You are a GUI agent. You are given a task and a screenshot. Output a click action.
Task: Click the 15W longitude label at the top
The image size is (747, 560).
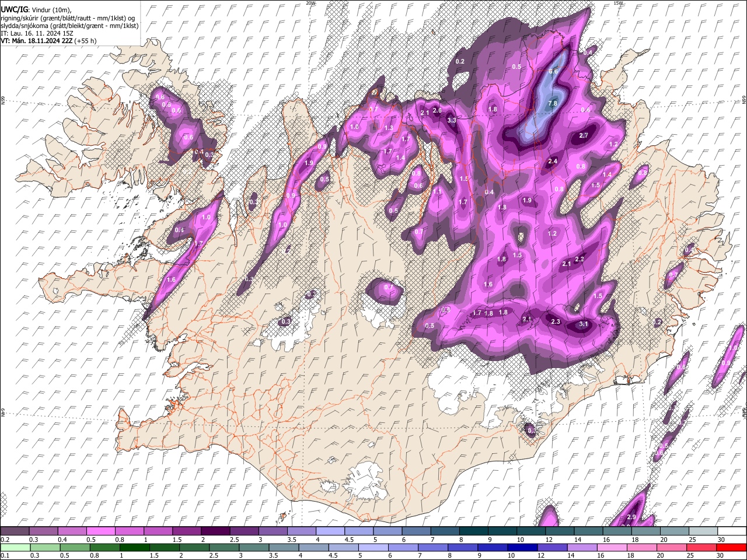click(x=619, y=3)
